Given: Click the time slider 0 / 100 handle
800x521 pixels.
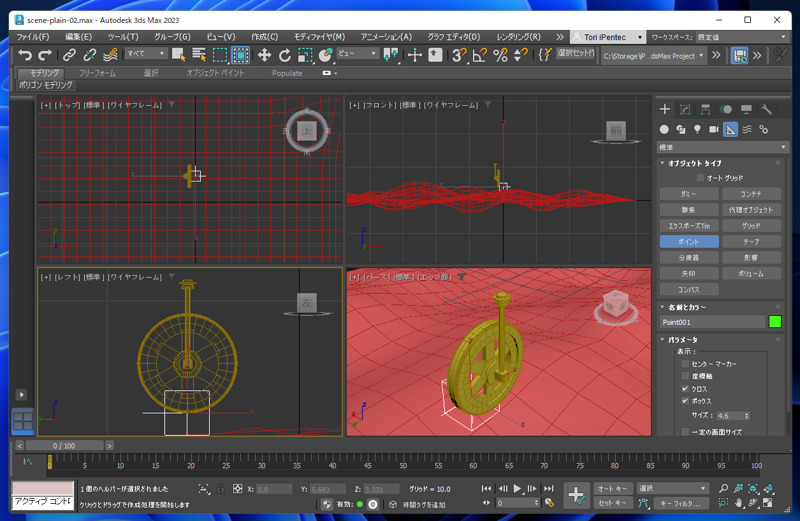Looking at the screenshot, I should point(64,445).
